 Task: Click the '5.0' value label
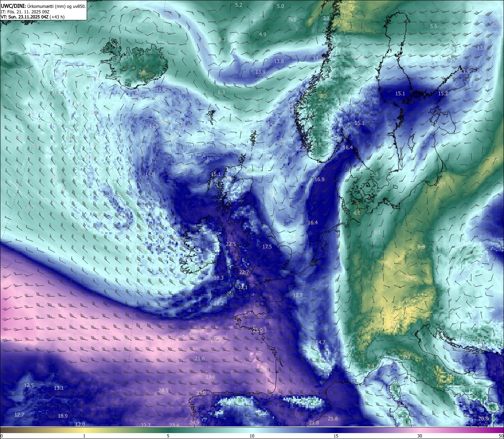tap(280, 6)
